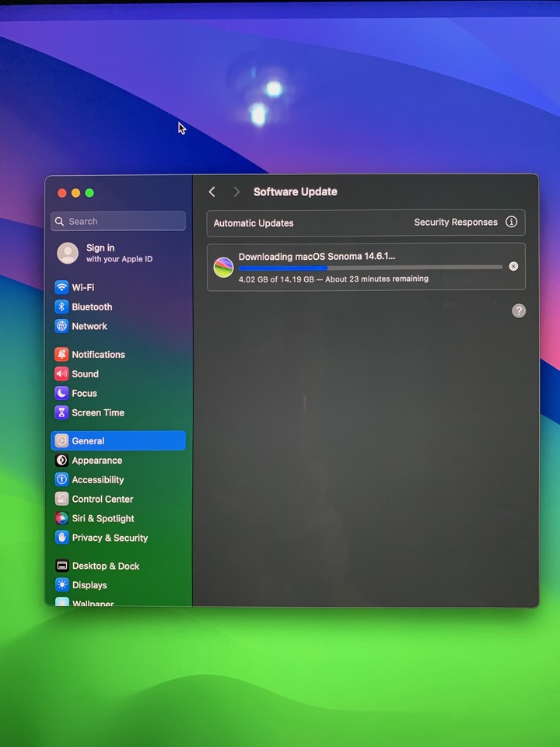Cancel the macOS Sonoma download
This screenshot has width=560, height=747.
(513, 266)
